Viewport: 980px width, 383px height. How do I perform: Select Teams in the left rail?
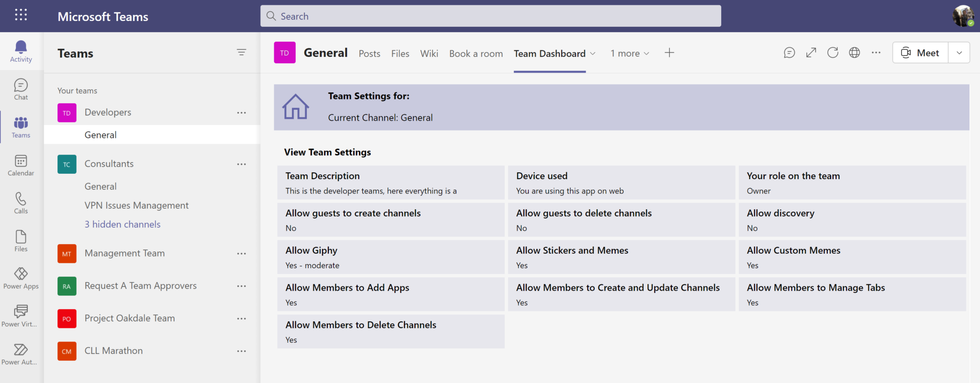coord(21,127)
